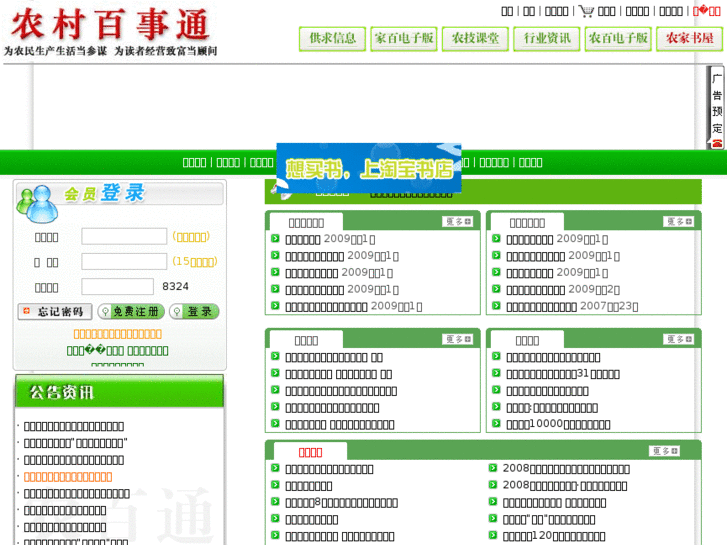Click the captcha code 8324

coord(175,286)
